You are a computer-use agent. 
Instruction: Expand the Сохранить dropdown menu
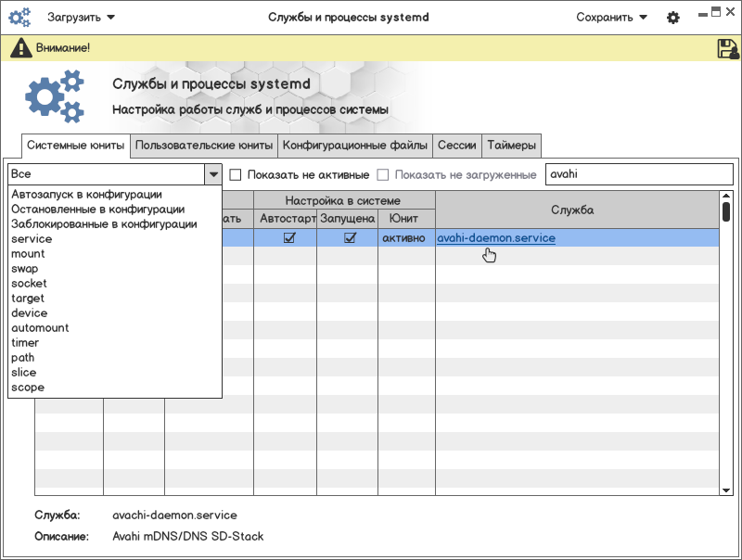[x=611, y=17]
